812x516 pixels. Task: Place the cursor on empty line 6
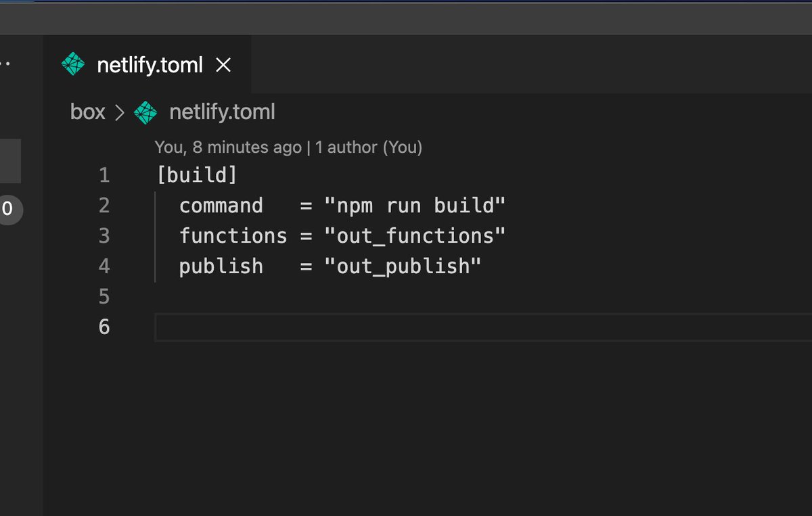pyautogui.click(x=483, y=327)
